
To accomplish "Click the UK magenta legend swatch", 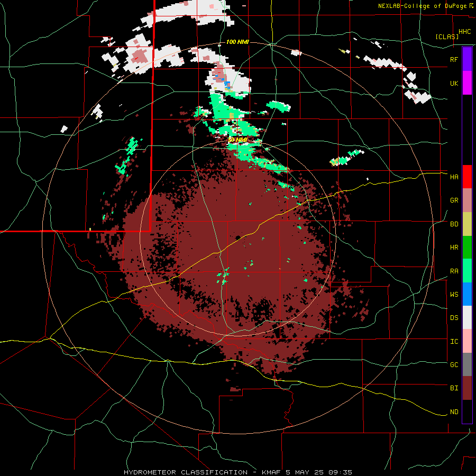I will point(467,83).
